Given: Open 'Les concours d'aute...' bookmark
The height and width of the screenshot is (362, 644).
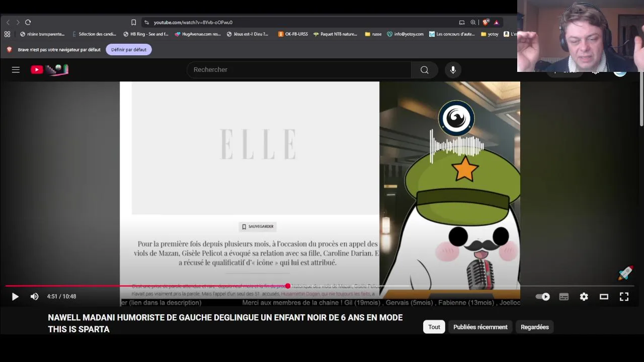Looking at the screenshot, I should coord(452,34).
